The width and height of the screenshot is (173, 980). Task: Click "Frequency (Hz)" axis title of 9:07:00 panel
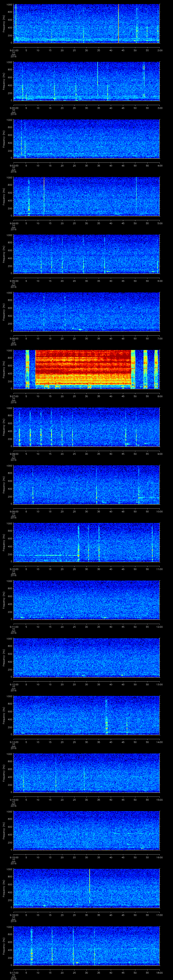point(4,369)
